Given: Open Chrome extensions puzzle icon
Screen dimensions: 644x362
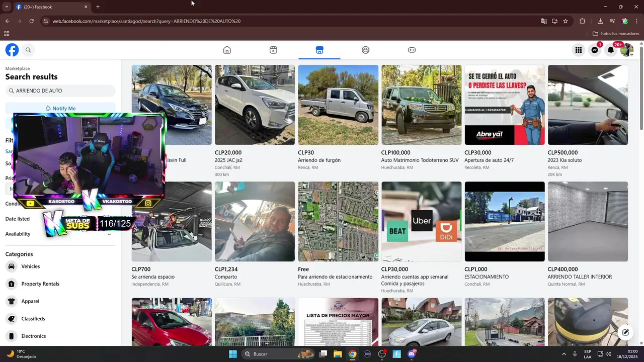Looking at the screenshot, I should click(583, 21).
